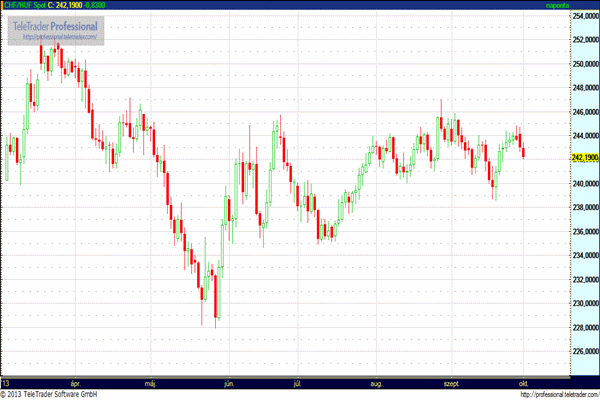Select the 'naponta' interval label
Image resolution: width=600 pixels, height=400 pixels.
point(555,5)
